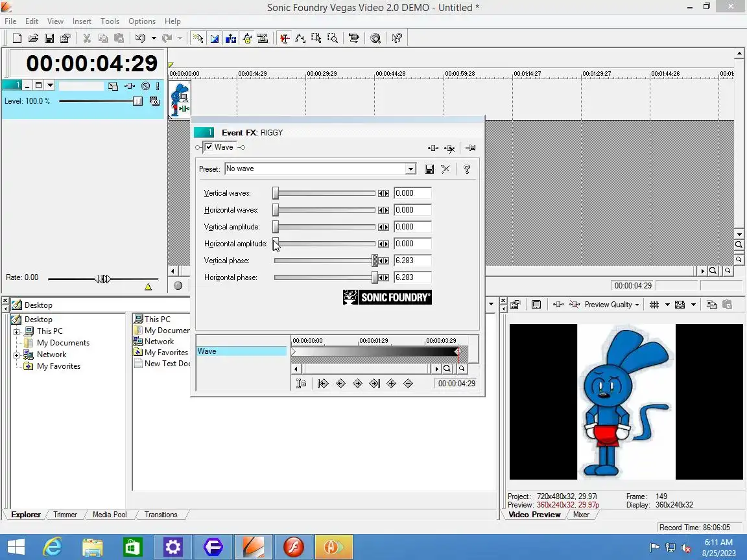Viewport: 747px width, 560px height.
Task: Delete preset with X icon
Action: click(x=445, y=169)
